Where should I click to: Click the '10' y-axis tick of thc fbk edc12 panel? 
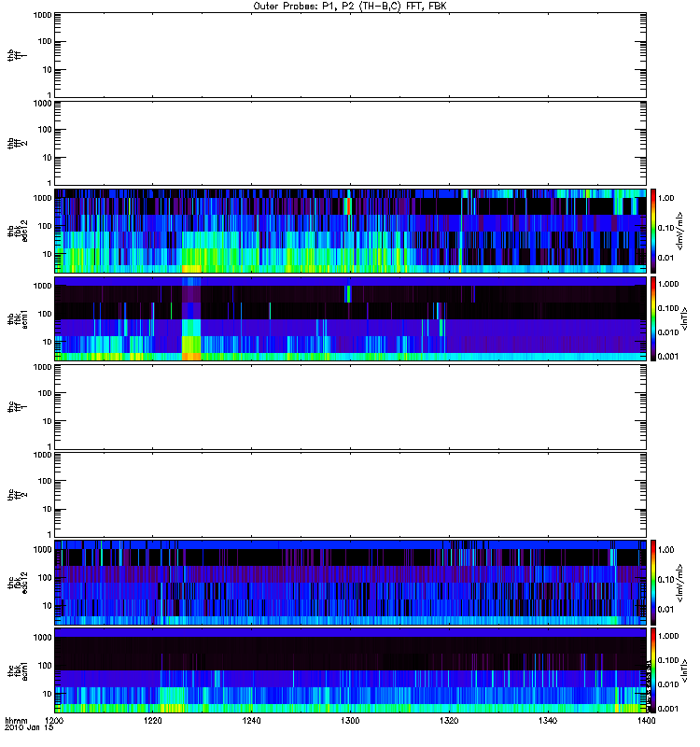(x=48, y=606)
